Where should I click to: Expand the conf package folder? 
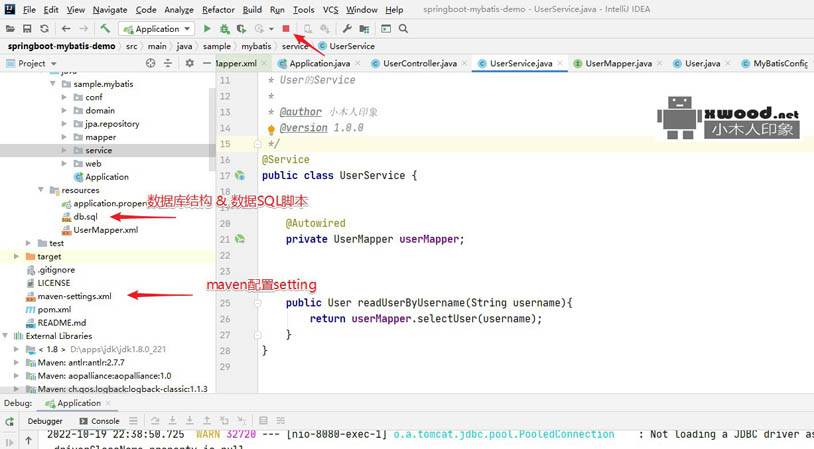coord(64,97)
